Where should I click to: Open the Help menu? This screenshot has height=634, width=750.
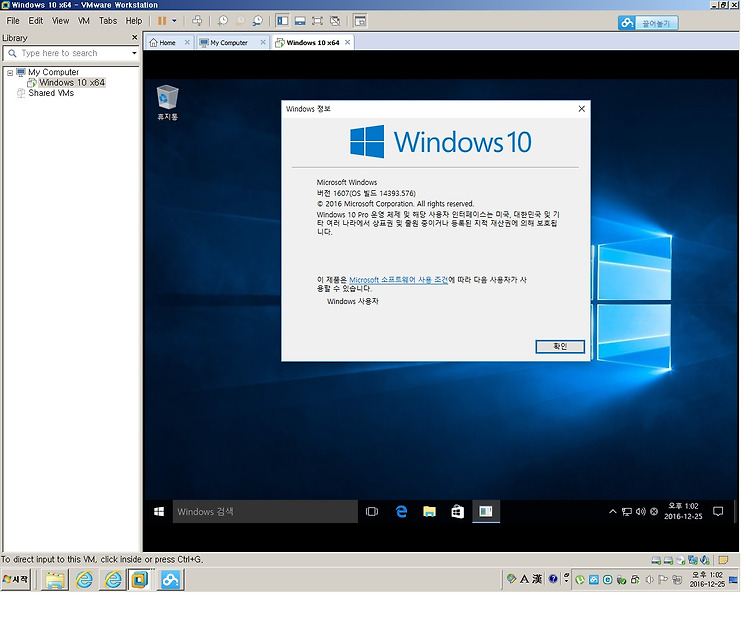coord(134,21)
